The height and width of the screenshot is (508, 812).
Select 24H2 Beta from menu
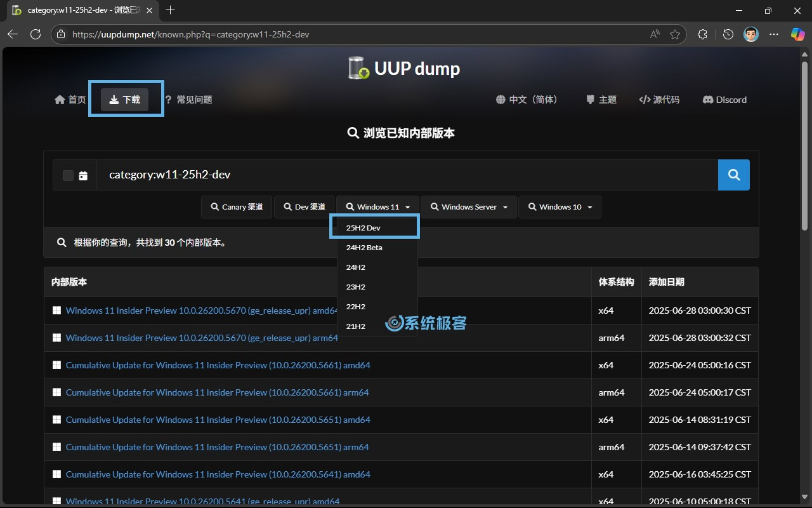coord(377,248)
